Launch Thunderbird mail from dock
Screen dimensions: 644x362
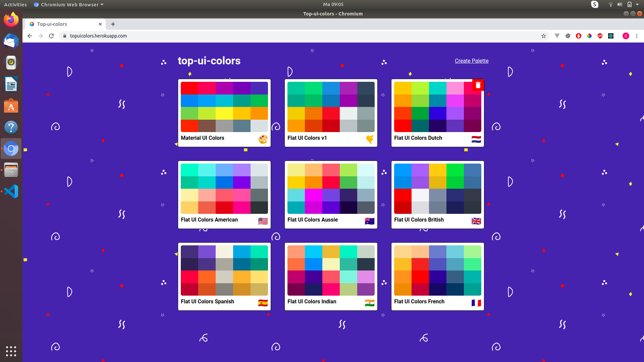(x=11, y=42)
